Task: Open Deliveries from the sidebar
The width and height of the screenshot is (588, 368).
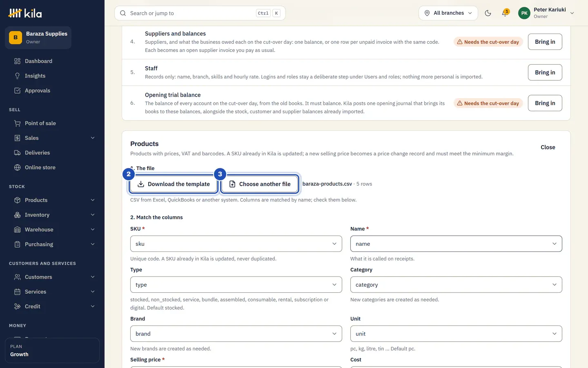Action: (x=55, y=153)
